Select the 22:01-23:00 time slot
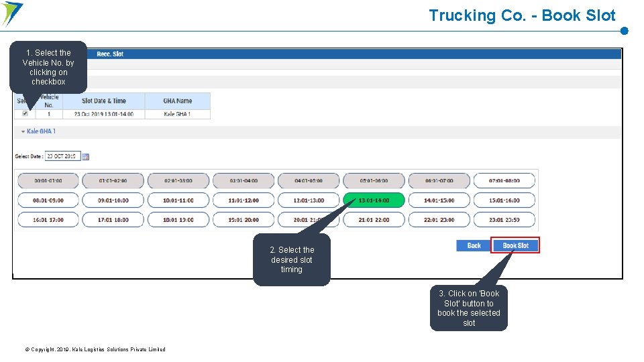Viewport: 644px width, 362px height. pos(439,220)
